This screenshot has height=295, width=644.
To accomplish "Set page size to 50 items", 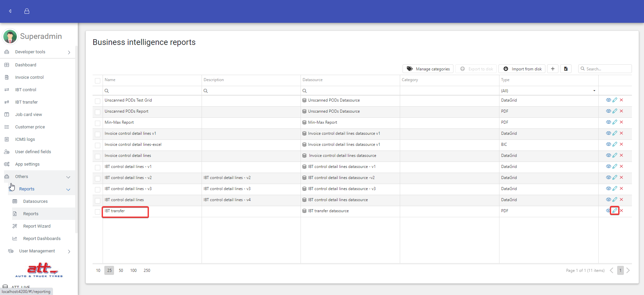I will point(121,271).
